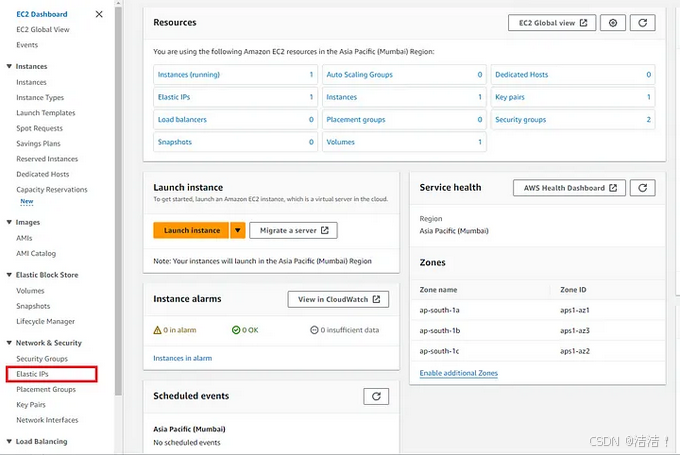Click the orange Launch instance button
The height and width of the screenshot is (455, 680).
point(191,230)
